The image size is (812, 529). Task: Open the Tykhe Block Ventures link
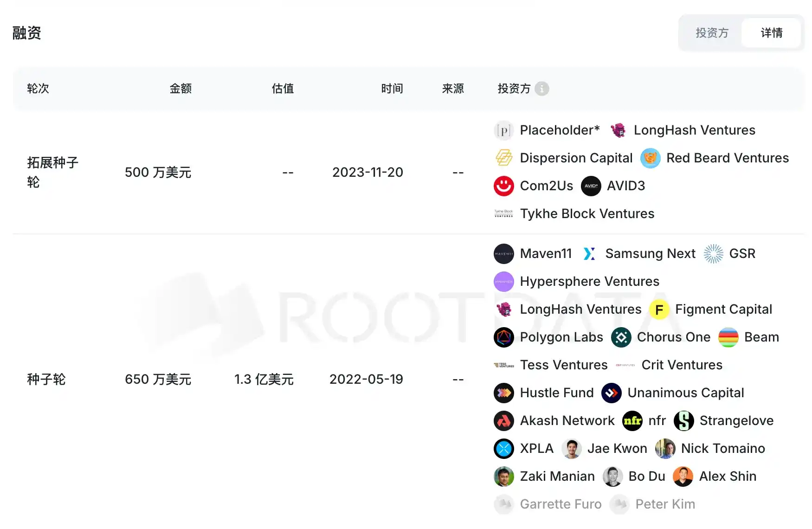[x=587, y=214]
